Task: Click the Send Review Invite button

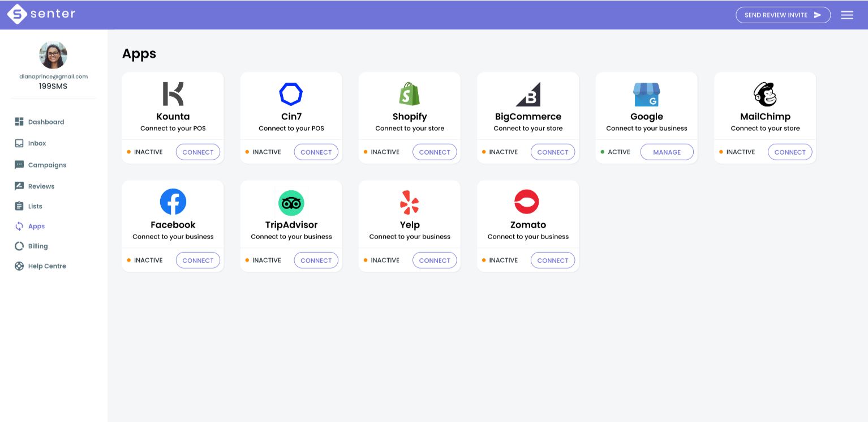Action: pos(783,15)
